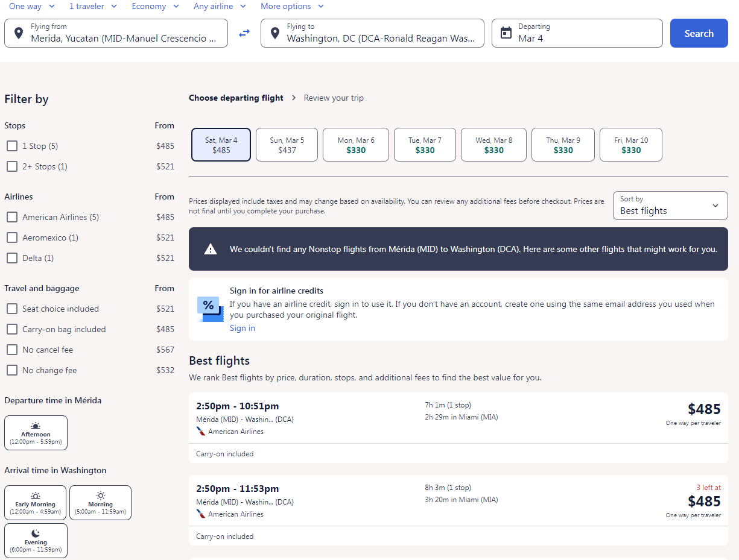Toggle Morning arrival time filter
The image size is (739, 560).
point(100,503)
